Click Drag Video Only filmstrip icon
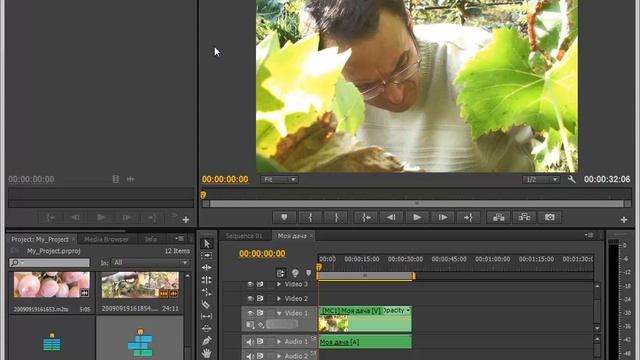 click(x=116, y=179)
